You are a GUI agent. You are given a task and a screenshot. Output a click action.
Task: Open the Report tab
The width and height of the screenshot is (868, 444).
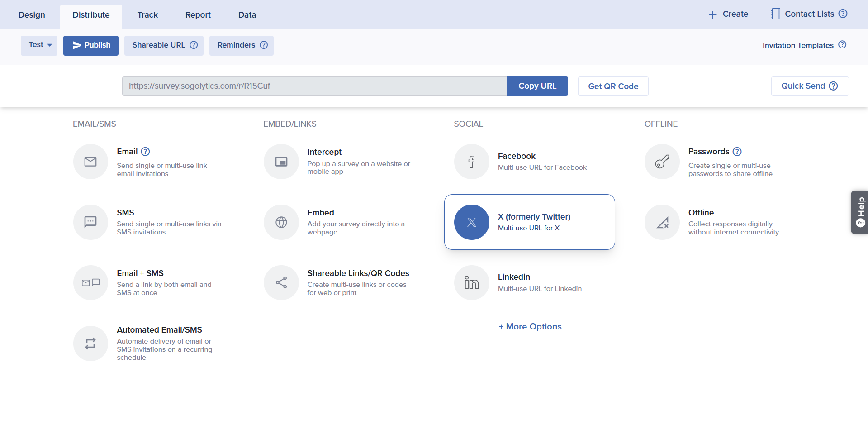[x=198, y=15]
